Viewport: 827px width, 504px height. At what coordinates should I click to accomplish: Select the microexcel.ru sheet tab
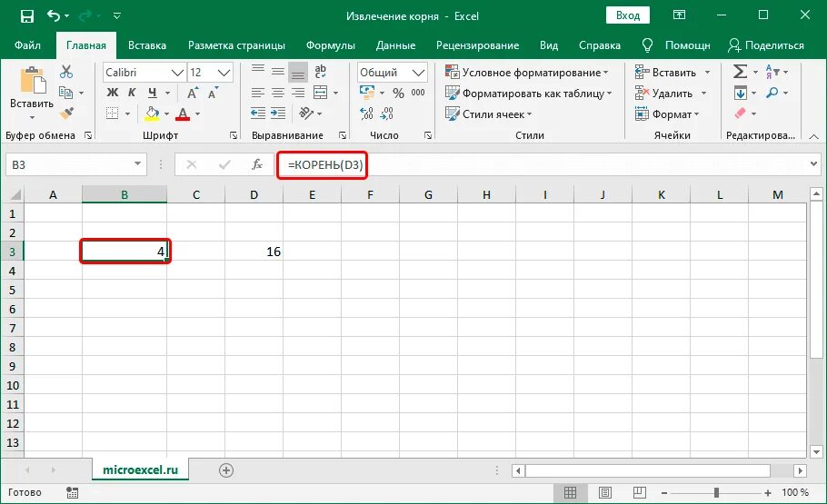(140, 469)
